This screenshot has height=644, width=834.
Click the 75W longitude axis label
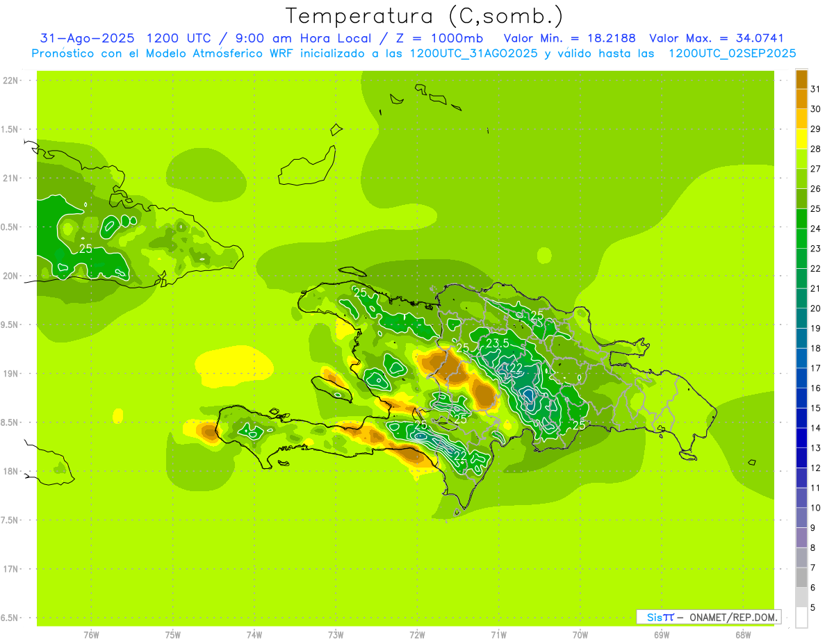pyautogui.click(x=173, y=634)
